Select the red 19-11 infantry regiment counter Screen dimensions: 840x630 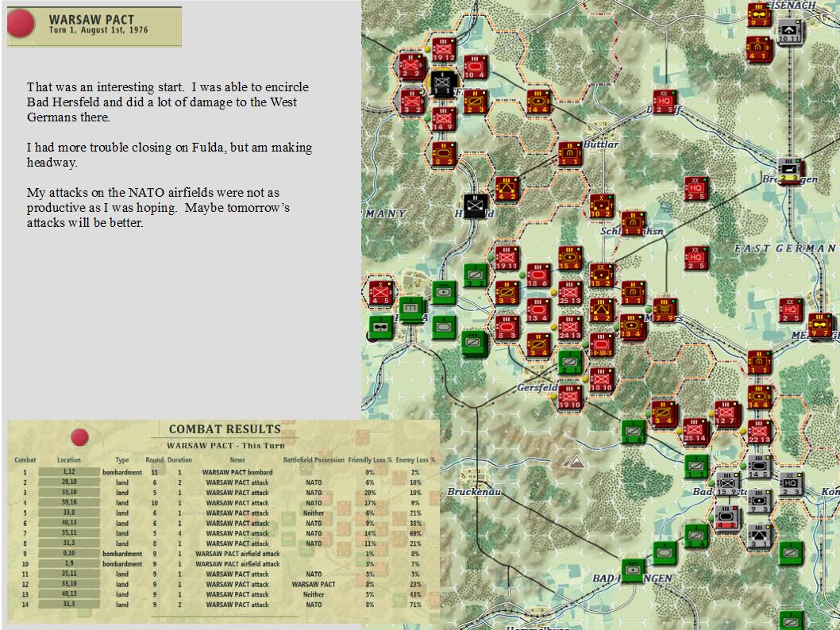507,259
